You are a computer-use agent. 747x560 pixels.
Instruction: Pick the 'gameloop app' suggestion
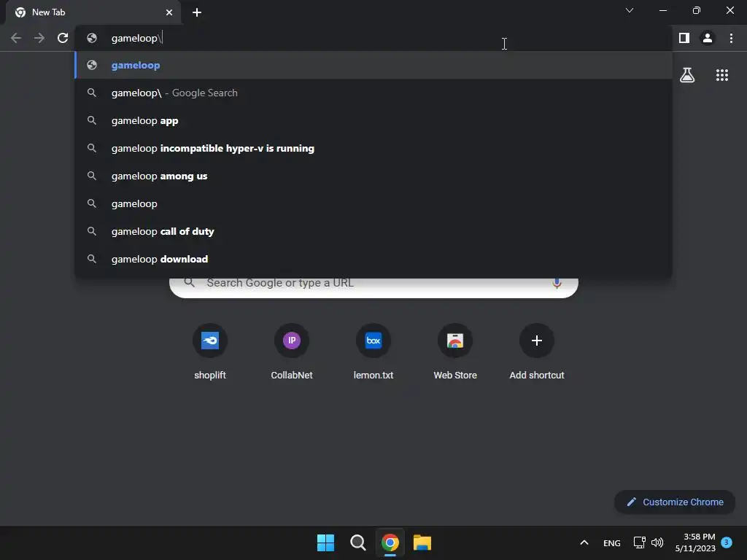click(373, 120)
